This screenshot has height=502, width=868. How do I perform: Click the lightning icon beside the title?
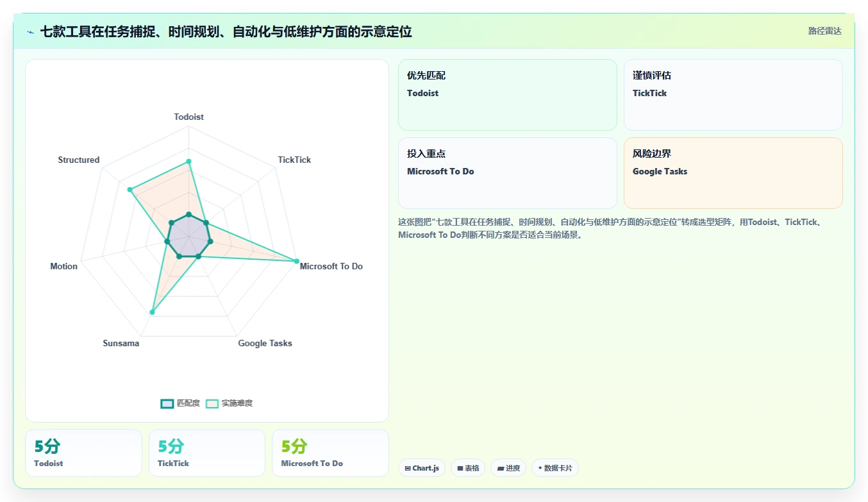[31, 31]
